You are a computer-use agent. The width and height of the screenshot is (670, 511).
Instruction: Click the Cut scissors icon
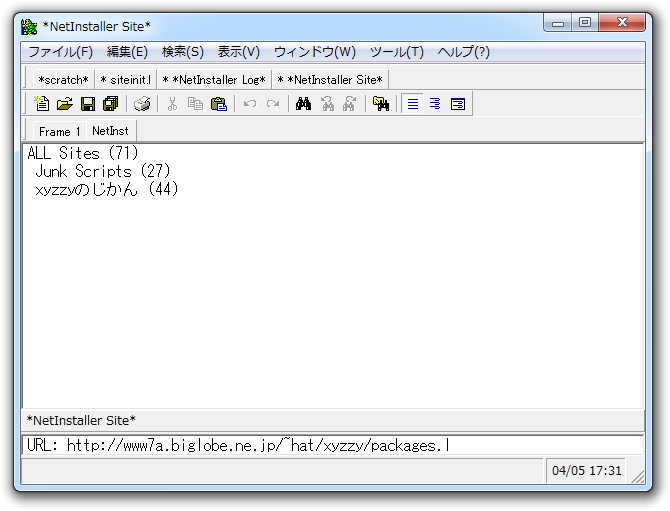point(172,104)
